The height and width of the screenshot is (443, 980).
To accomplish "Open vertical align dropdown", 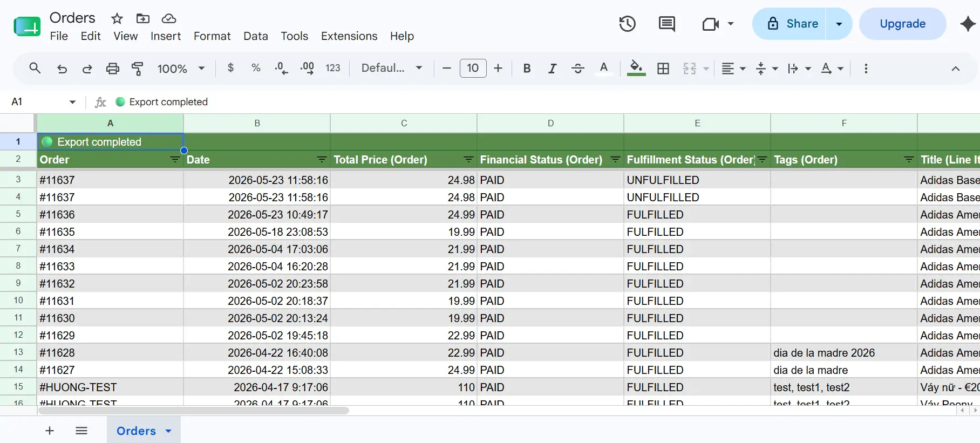I will click(x=767, y=69).
